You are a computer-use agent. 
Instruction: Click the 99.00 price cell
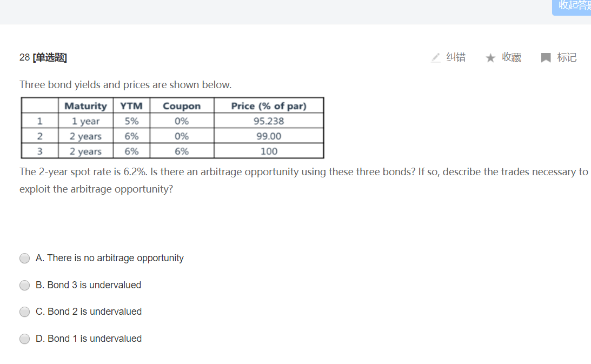click(269, 136)
